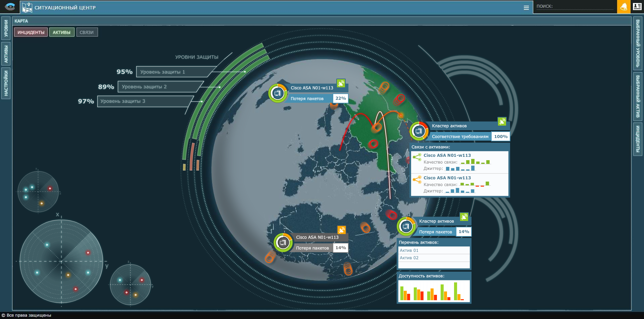
Task: Click the Доступность активов bar chart
Action: pos(434,291)
